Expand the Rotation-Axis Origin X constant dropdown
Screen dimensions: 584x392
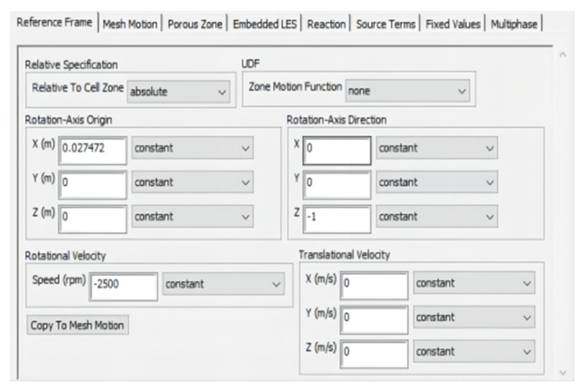(192, 148)
